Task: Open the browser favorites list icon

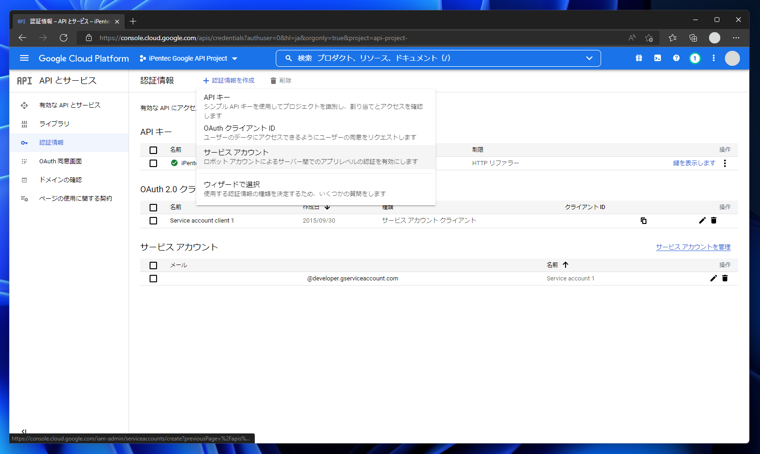Action: click(672, 38)
